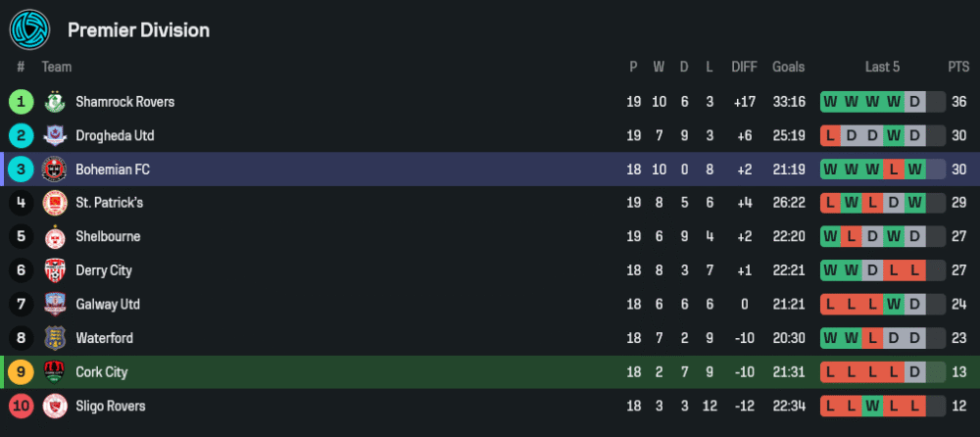Click the Drogheda Utd club crest
The height and width of the screenshot is (437, 980).
[54, 135]
